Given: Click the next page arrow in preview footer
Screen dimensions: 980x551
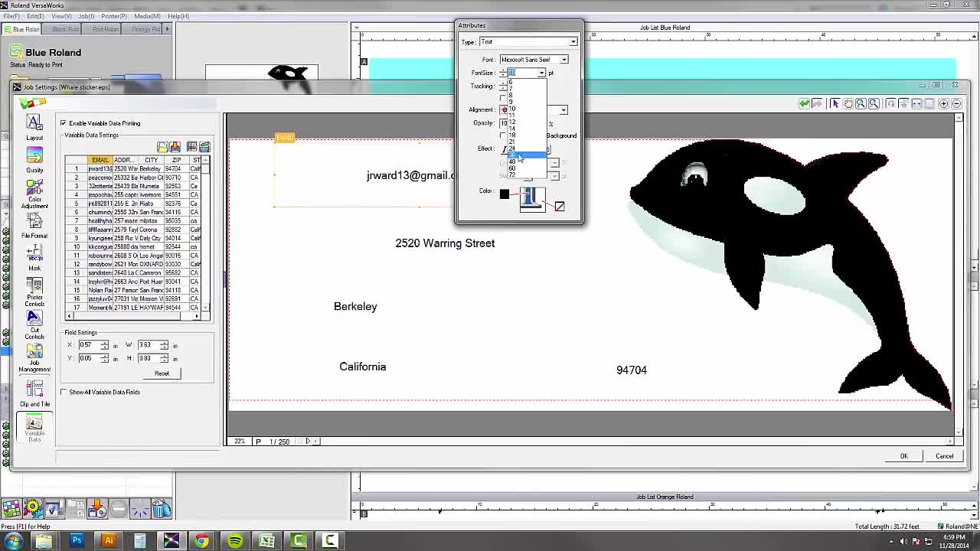Looking at the screenshot, I should pos(308,441).
